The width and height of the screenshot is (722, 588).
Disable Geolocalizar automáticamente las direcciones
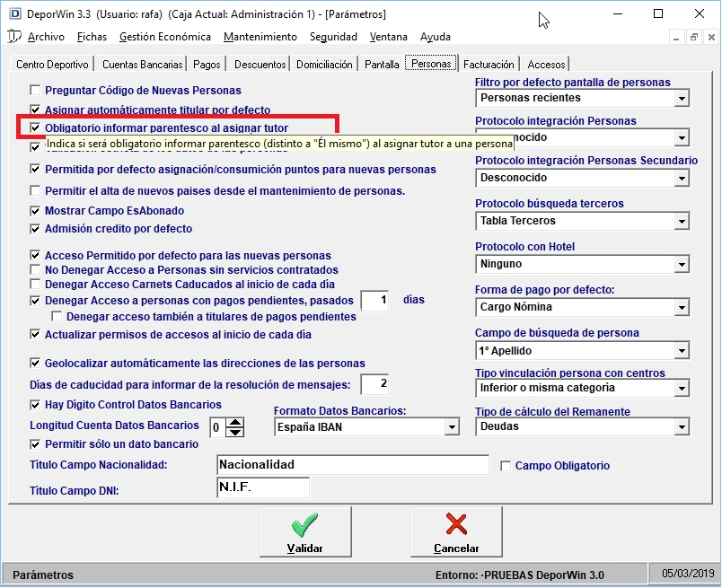35,363
